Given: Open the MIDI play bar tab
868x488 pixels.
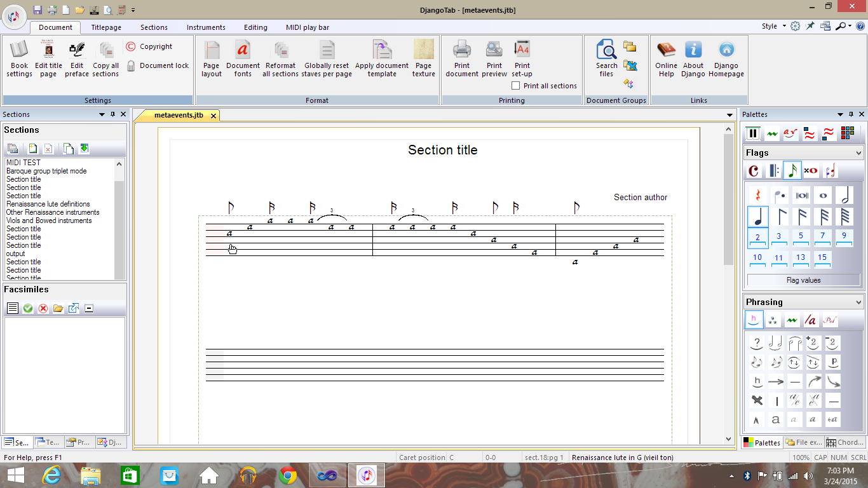Looking at the screenshot, I should [308, 27].
